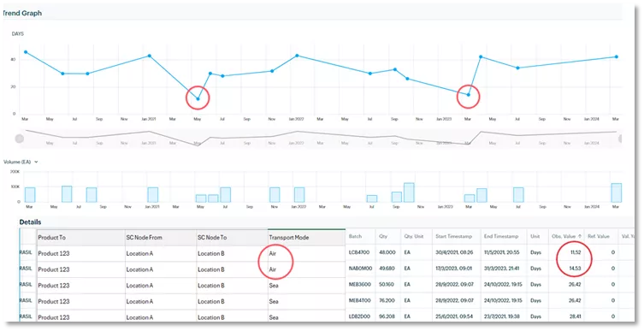Select the May 2021 low data point
644x331 pixels.
[198, 99]
